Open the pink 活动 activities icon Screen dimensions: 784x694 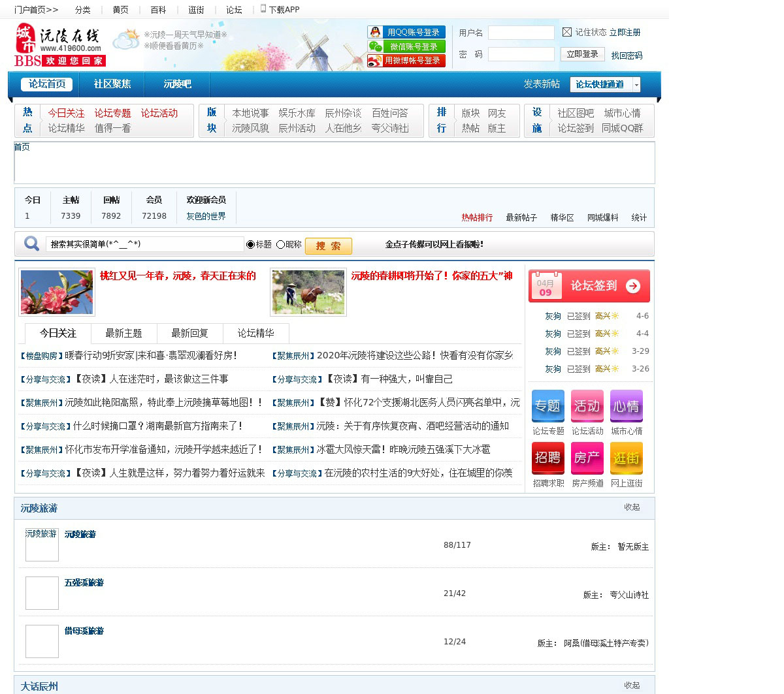[x=587, y=406]
